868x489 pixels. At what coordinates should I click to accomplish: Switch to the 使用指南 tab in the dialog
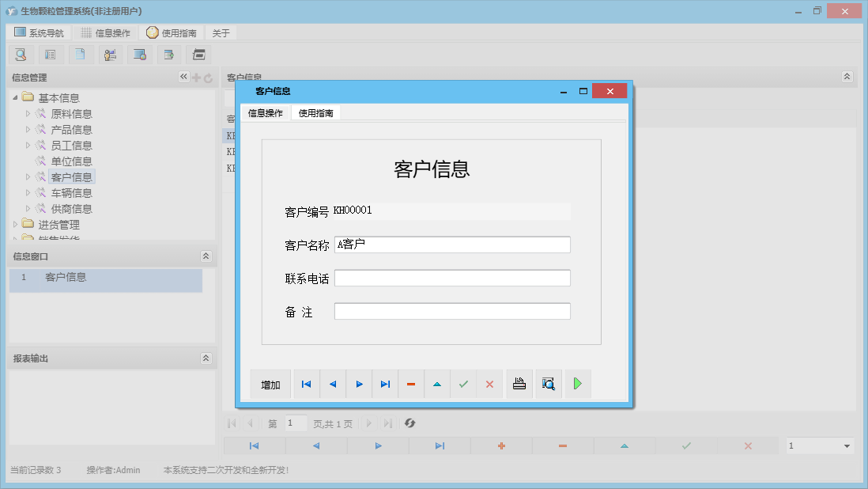(x=315, y=112)
